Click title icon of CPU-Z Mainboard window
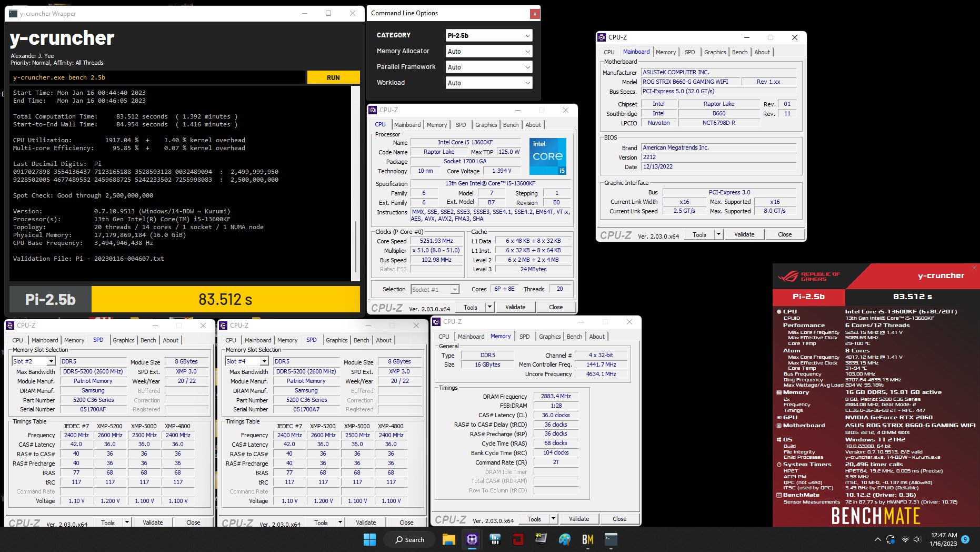980x552 pixels. 602,37
